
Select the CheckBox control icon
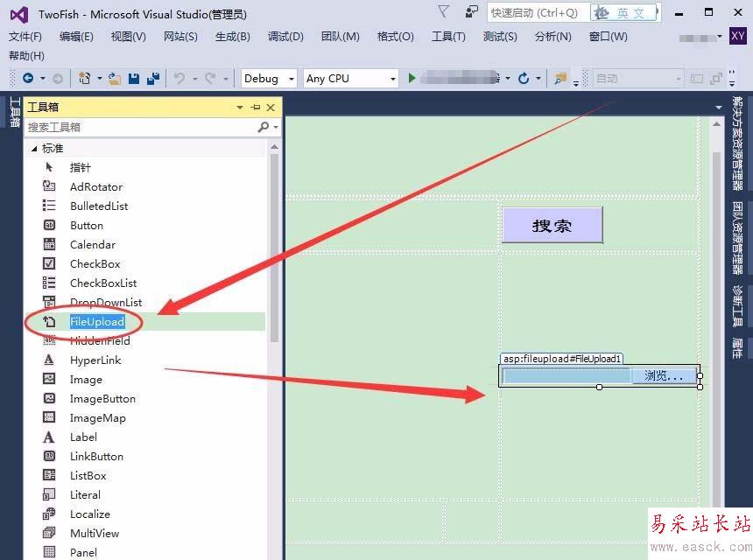click(49, 263)
